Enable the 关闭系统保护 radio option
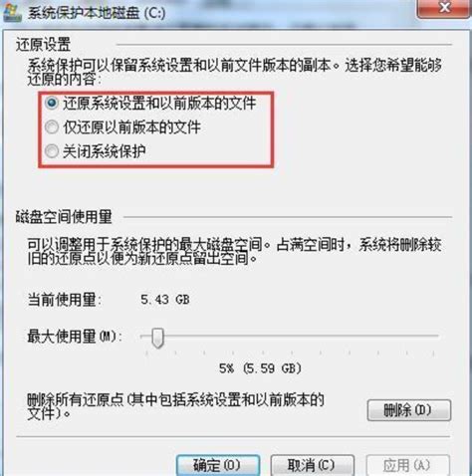The height and width of the screenshot is (476, 472). (52, 151)
